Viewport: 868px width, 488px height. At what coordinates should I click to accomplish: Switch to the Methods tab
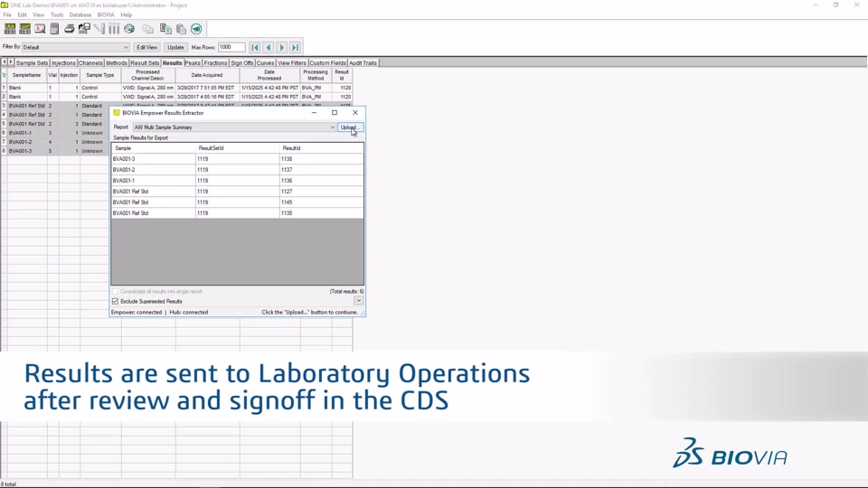click(117, 63)
